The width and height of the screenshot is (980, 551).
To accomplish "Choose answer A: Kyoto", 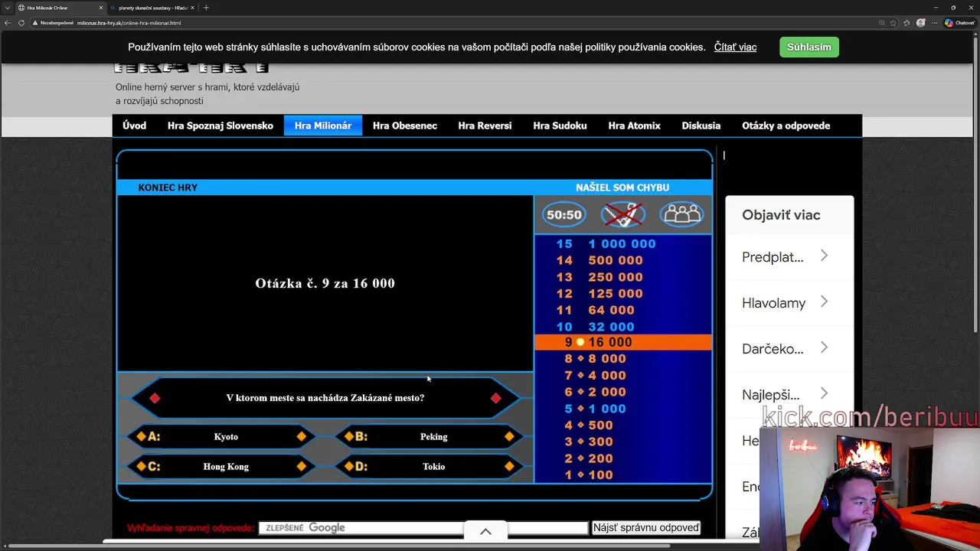I will click(221, 436).
